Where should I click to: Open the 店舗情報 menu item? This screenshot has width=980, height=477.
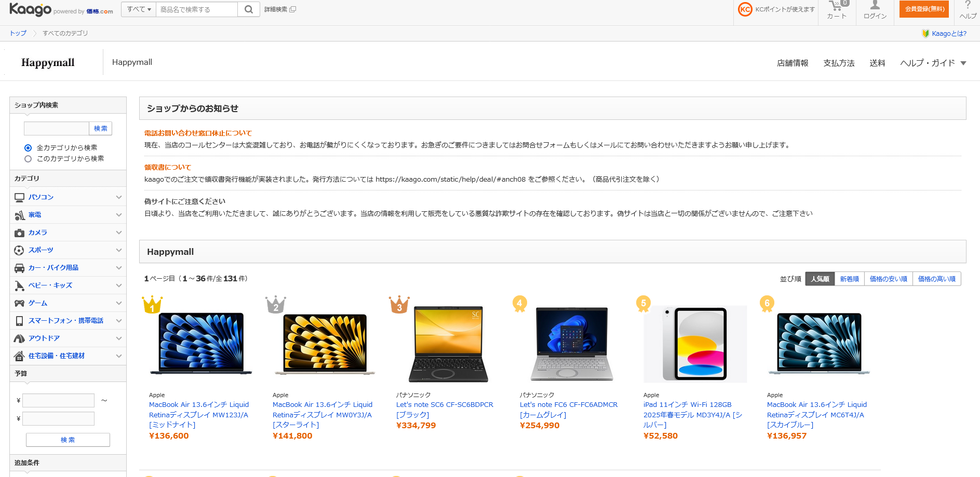pos(793,62)
